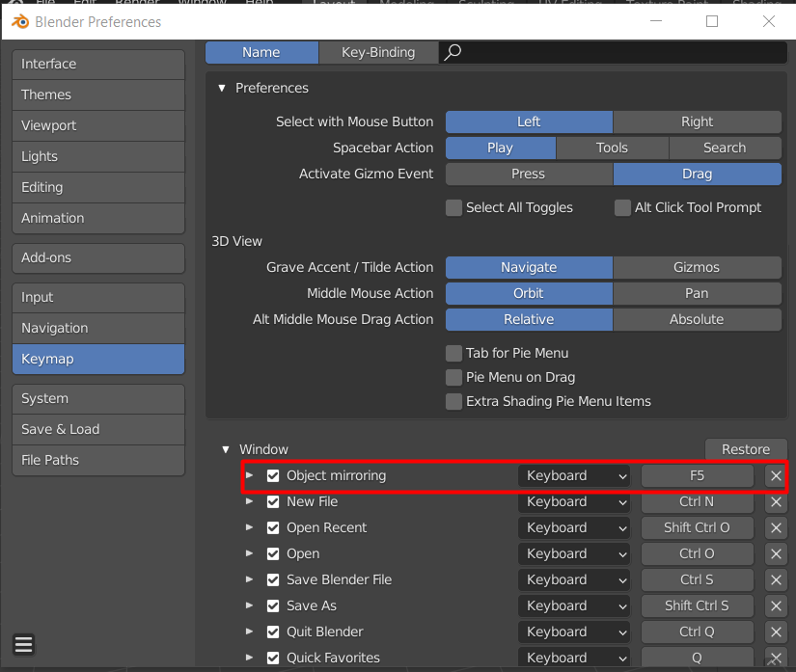Remove the New File keymap item
Screen dimensions: 796x672
coord(776,501)
